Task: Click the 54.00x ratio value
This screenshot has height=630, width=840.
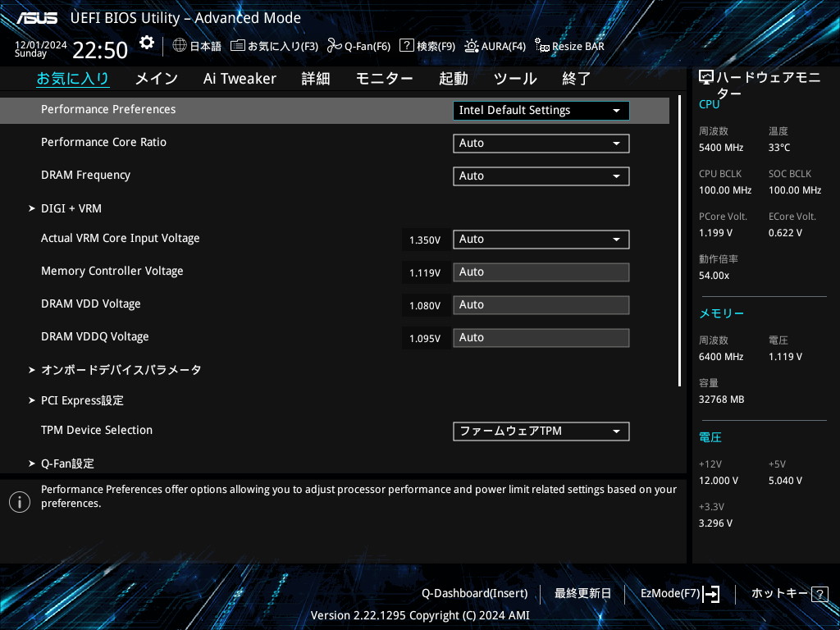Action: 714,276
